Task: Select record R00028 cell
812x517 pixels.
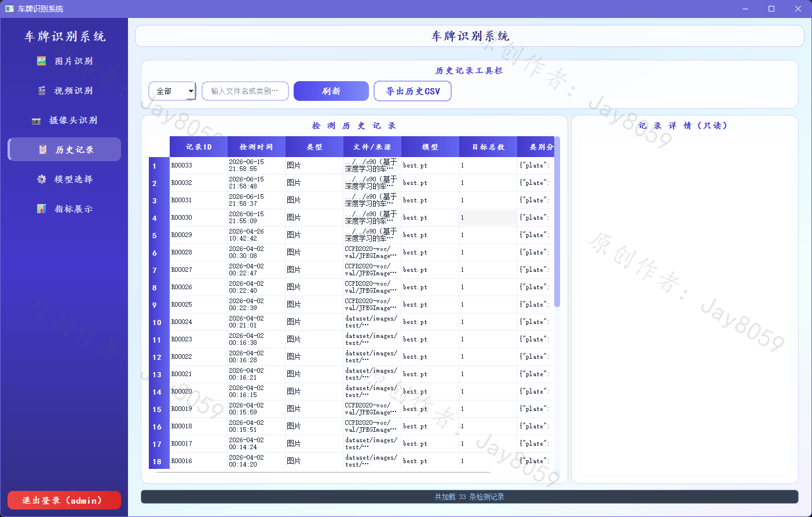Action: point(199,253)
